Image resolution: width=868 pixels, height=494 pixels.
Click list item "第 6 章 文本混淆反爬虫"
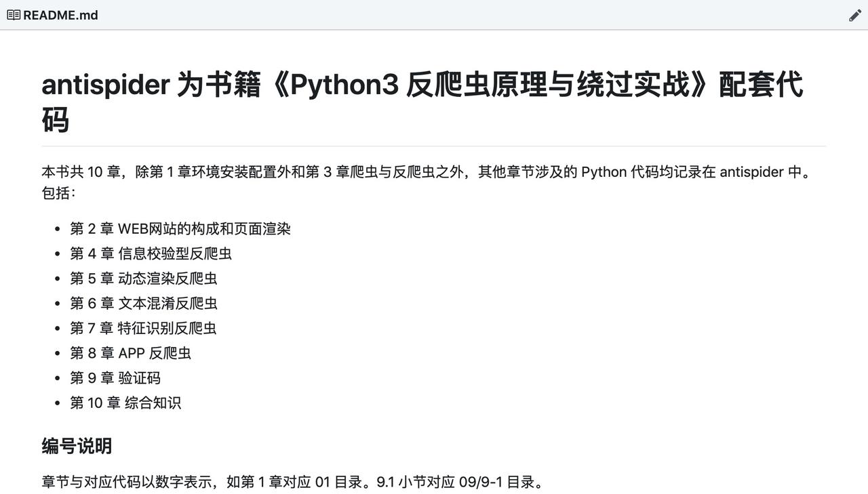[144, 304]
